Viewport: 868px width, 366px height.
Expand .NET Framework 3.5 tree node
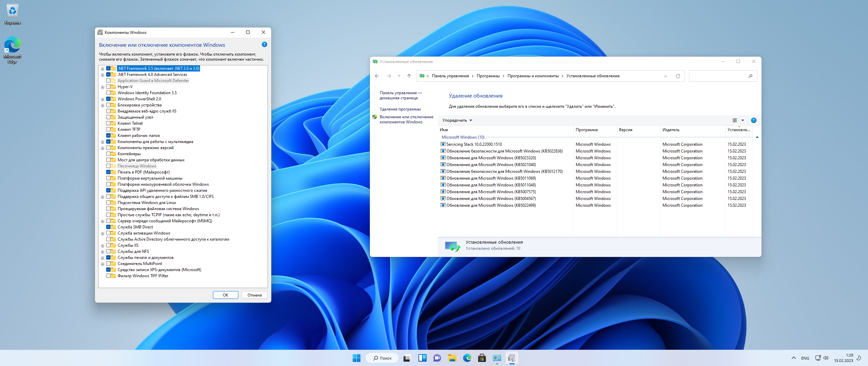click(x=102, y=69)
